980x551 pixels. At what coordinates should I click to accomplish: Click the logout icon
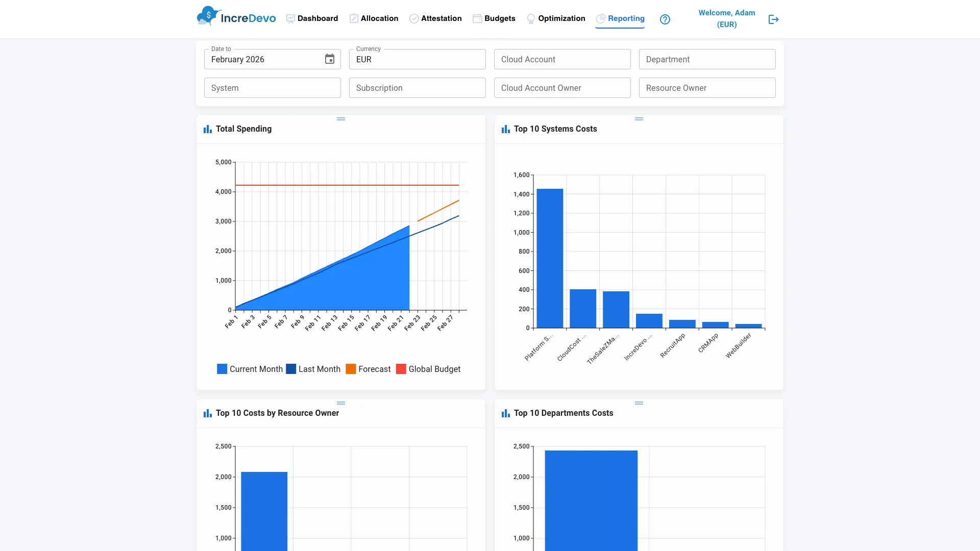click(x=773, y=19)
